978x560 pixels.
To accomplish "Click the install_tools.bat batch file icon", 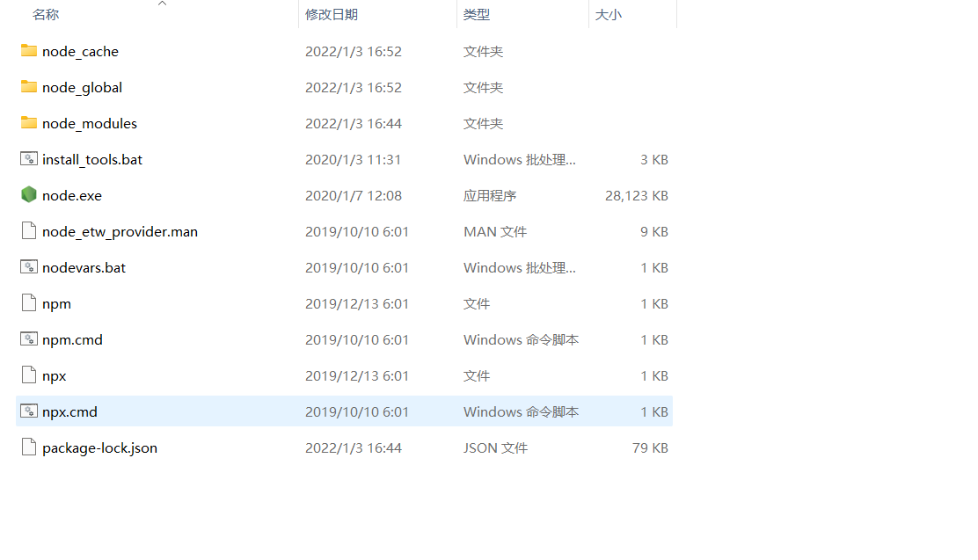I will (29, 159).
